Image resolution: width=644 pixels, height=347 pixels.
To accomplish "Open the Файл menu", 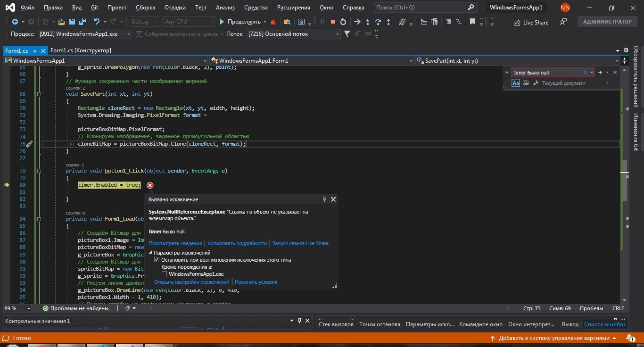I will click(27, 8).
